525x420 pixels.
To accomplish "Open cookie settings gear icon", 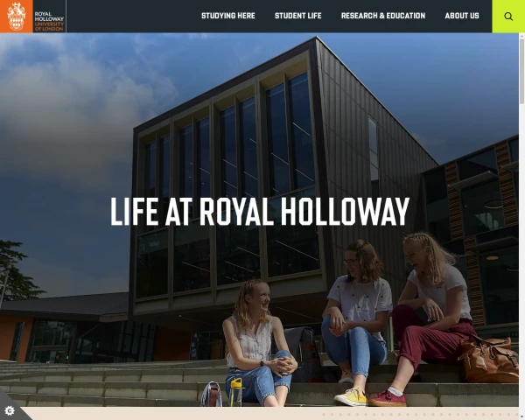I will (x=10, y=410).
